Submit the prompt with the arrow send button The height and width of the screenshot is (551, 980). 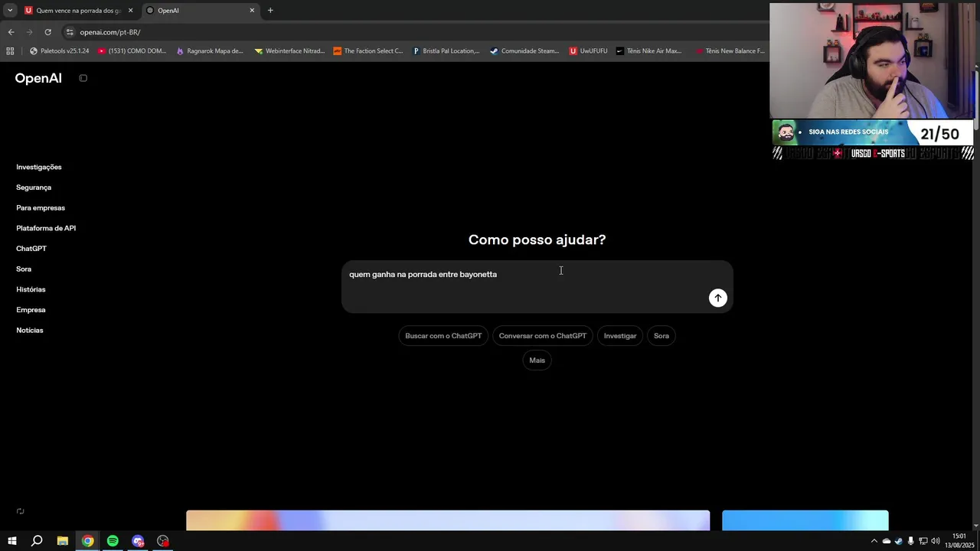[717, 298]
